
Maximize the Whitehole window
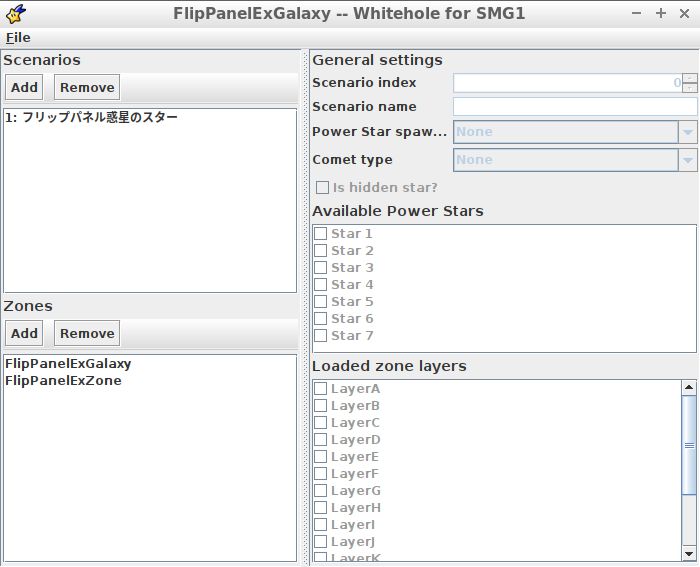tap(661, 13)
